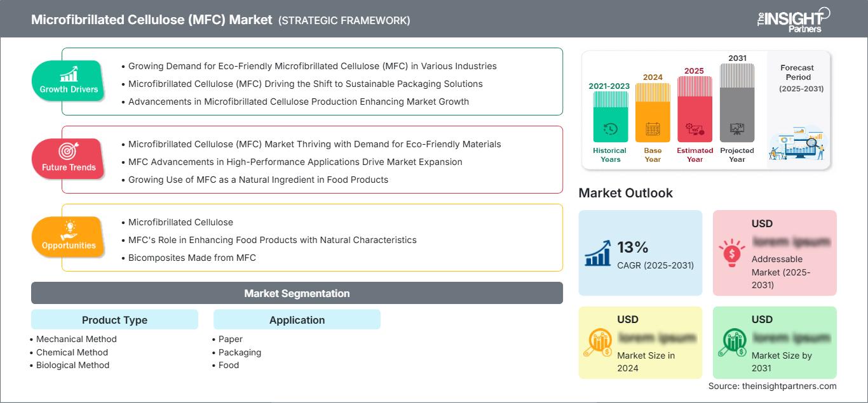Click the monitor icon under Projected Year

tap(737, 127)
